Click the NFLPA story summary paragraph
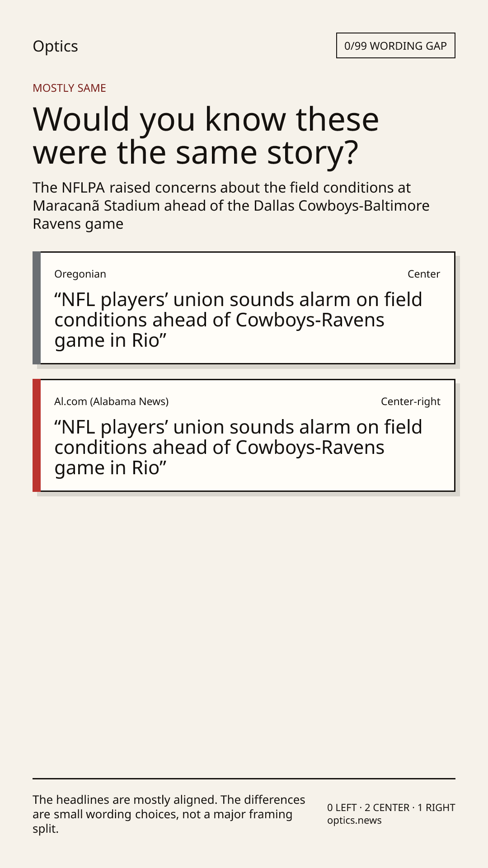The height and width of the screenshot is (868, 488). [x=231, y=206]
